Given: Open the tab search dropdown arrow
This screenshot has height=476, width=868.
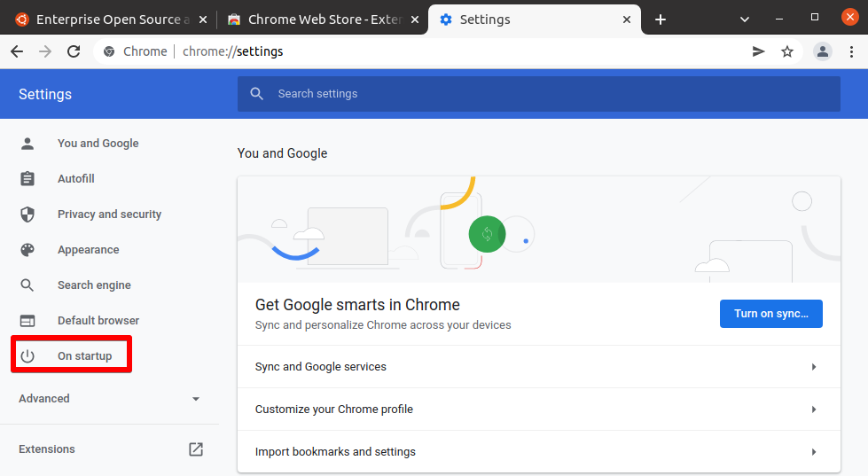Looking at the screenshot, I should (x=745, y=20).
